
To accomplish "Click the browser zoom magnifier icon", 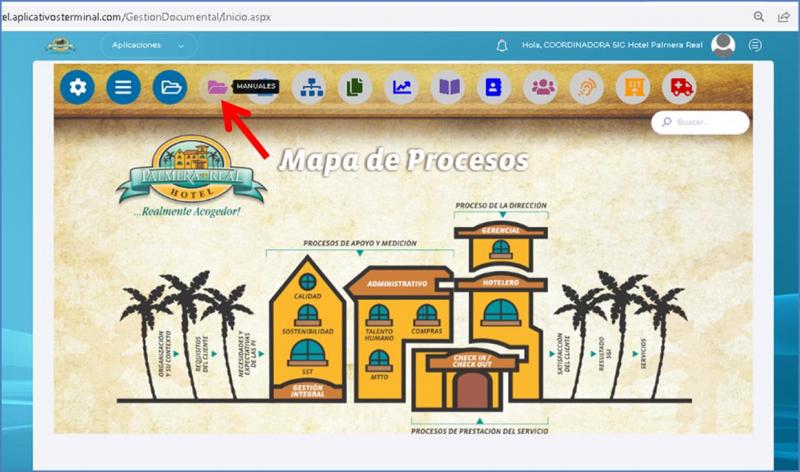I will 759,16.
